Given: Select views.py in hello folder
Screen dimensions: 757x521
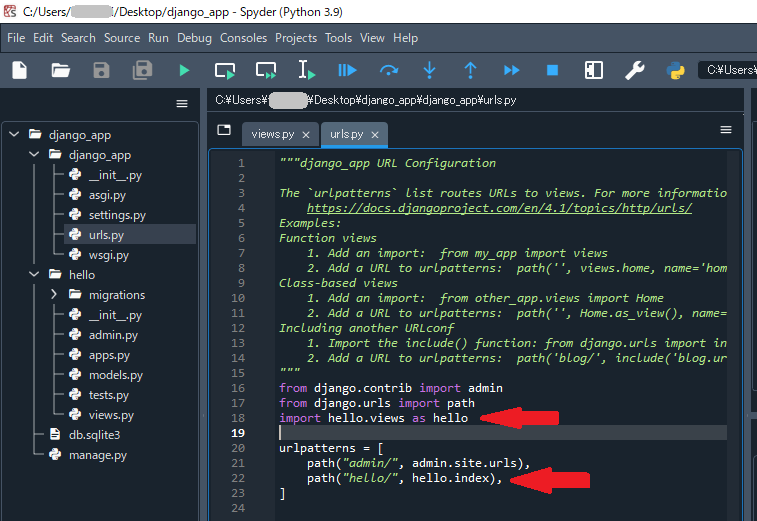Looking at the screenshot, I should [x=111, y=415].
